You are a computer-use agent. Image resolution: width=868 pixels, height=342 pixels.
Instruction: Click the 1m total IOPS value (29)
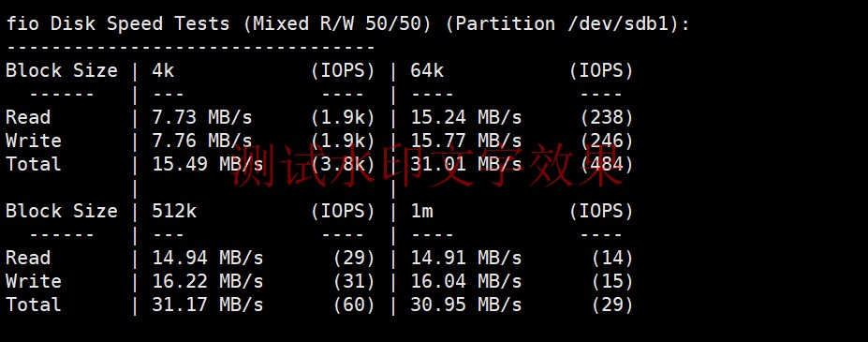[612, 305]
